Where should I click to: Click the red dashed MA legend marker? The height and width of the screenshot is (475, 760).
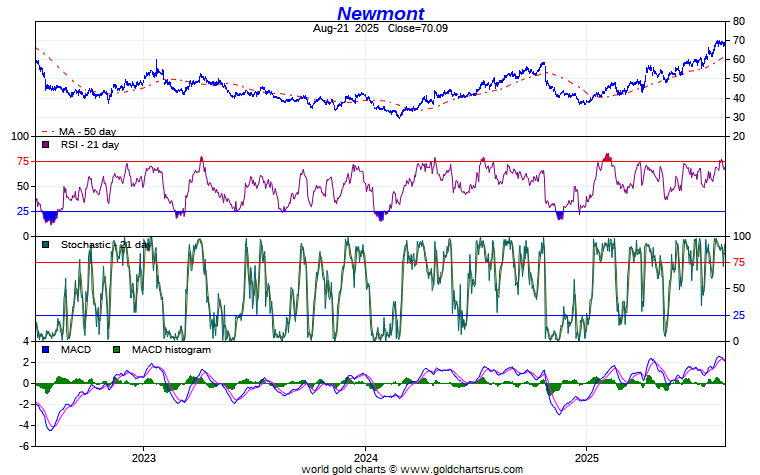point(46,132)
